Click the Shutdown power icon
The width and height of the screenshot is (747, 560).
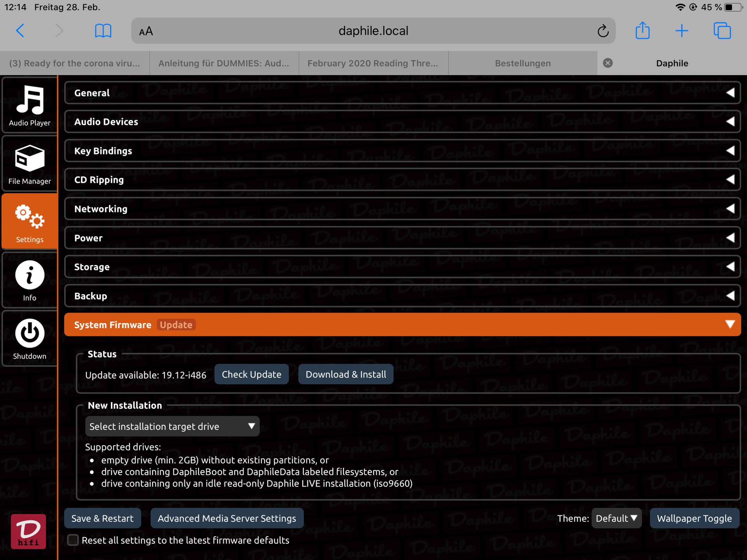pos(30,333)
